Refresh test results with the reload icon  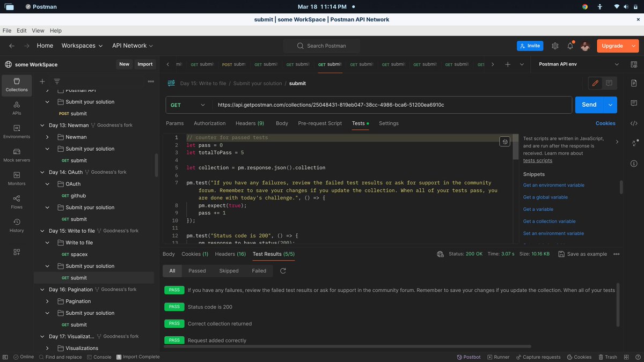pos(283,271)
